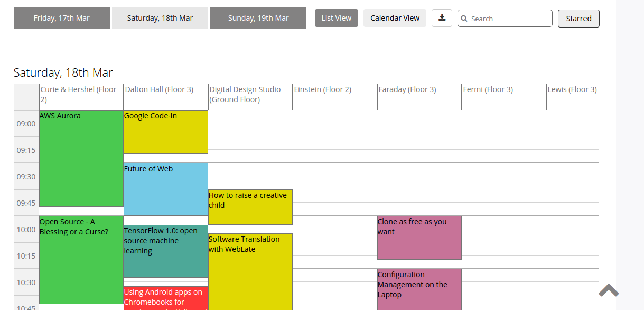The width and height of the screenshot is (644, 310).
Task: Click Curie & Hershel (Floor 2) column header
Action: coord(81,97)
